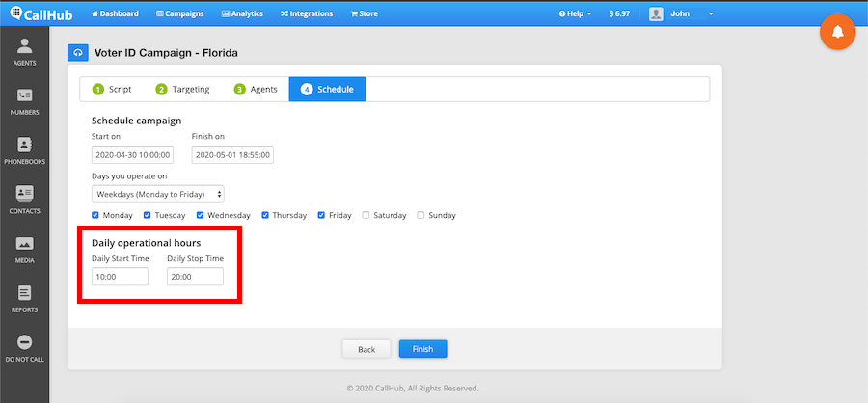Click the Finish button
This screenshot has width=868, height=403.
point(423,349)
